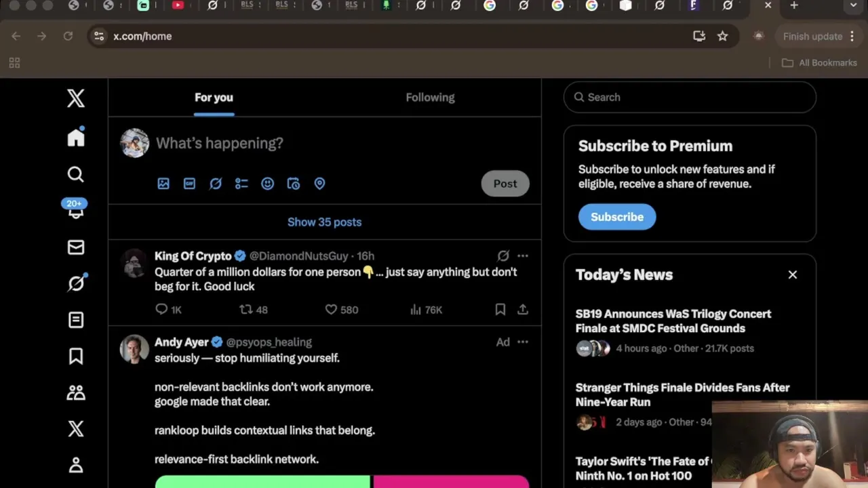Open Andy Ayer avatar
Screen dimensions: 868x488
click(134, 349)
